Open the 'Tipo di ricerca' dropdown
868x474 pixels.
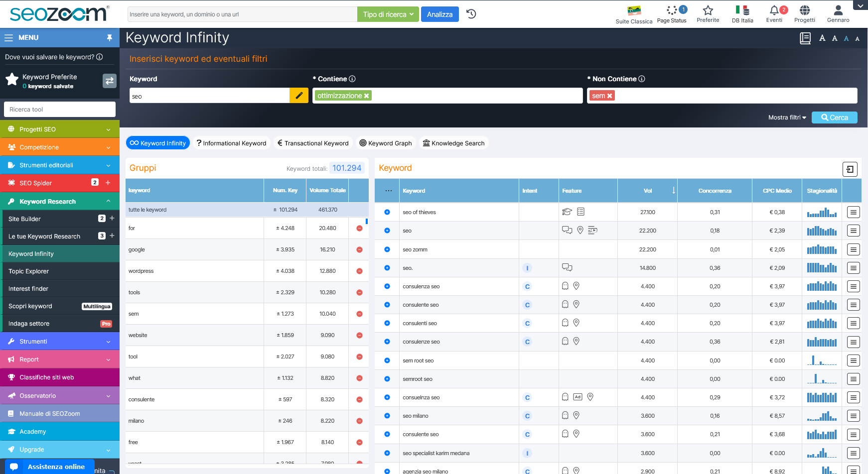click(x=388, y=14)
